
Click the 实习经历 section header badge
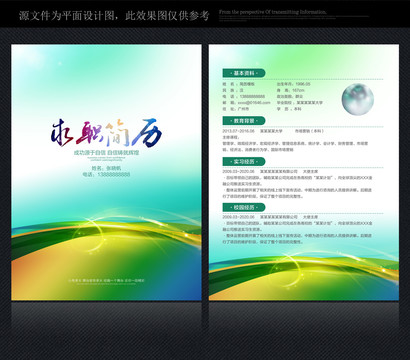point(244,162)
